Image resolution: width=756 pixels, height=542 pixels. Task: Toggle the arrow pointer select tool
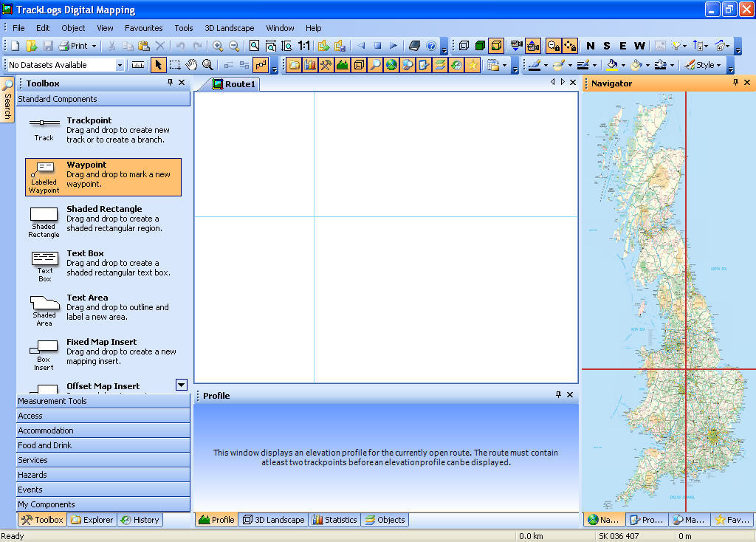[x=158, y=65]
